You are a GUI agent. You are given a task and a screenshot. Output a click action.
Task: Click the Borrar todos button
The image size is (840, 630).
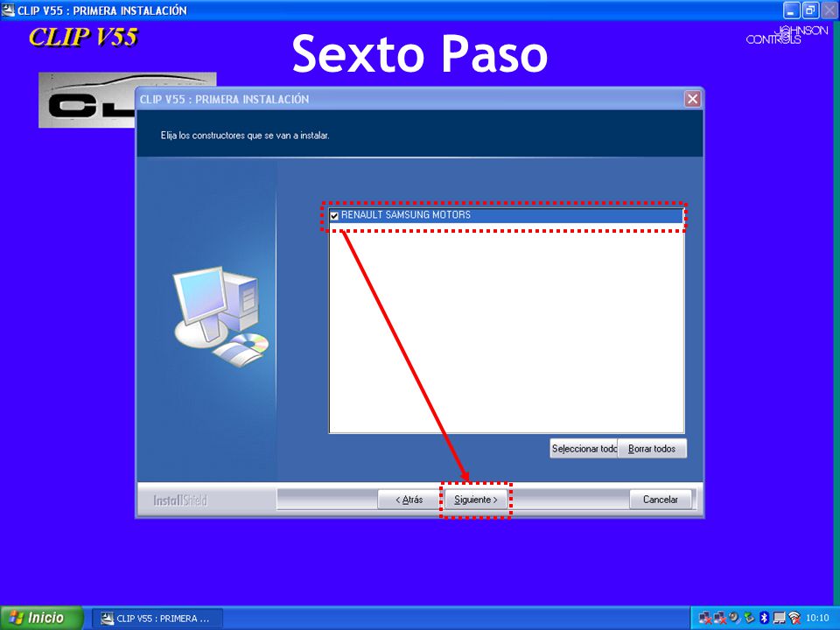[652, 448]
